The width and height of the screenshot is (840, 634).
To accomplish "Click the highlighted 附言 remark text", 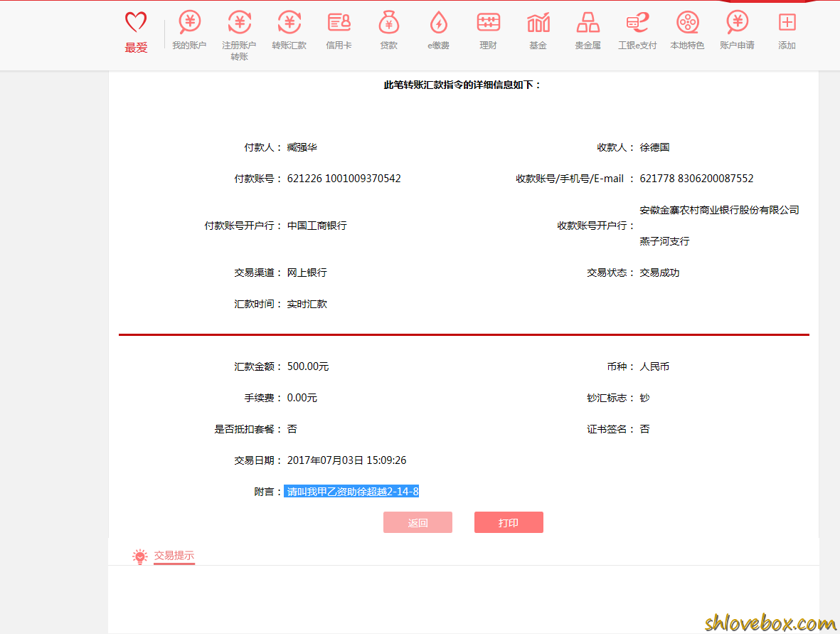I will [351, 492].
